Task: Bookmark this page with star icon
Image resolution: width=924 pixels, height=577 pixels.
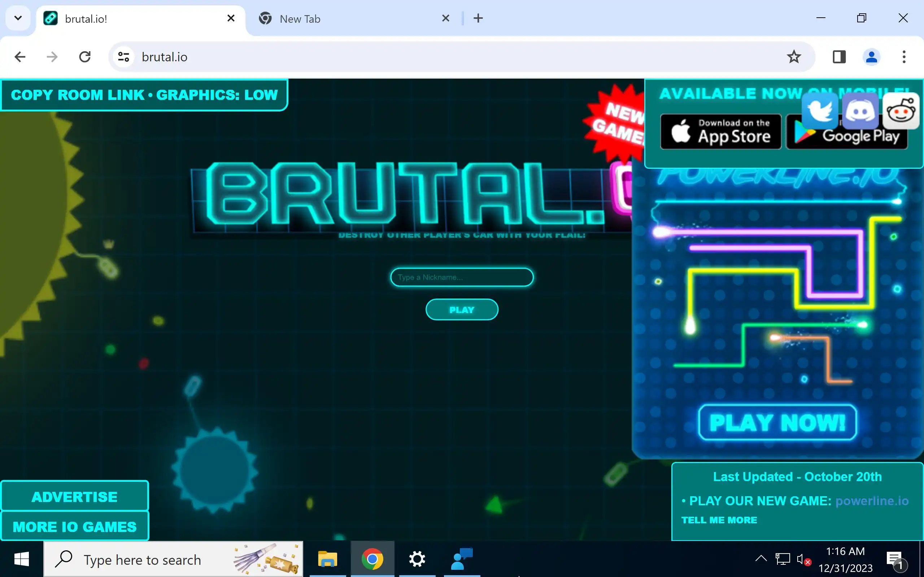Action: tap(793, 57)
